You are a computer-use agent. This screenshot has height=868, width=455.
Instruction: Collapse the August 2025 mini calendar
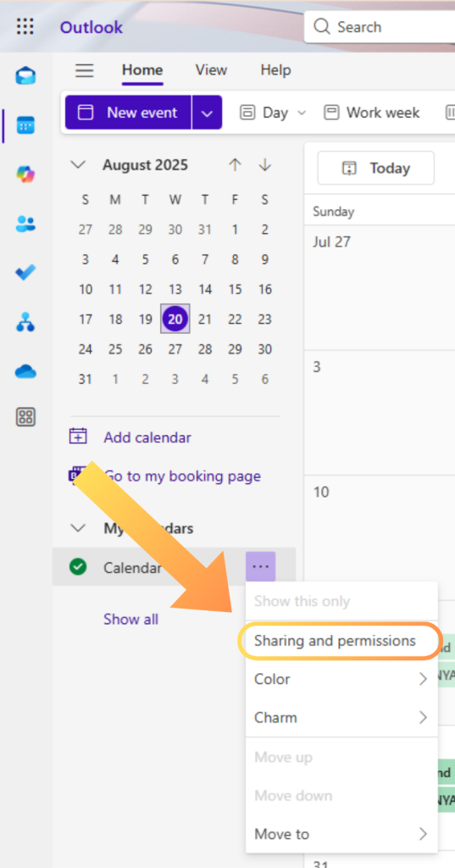coord(79,165)
